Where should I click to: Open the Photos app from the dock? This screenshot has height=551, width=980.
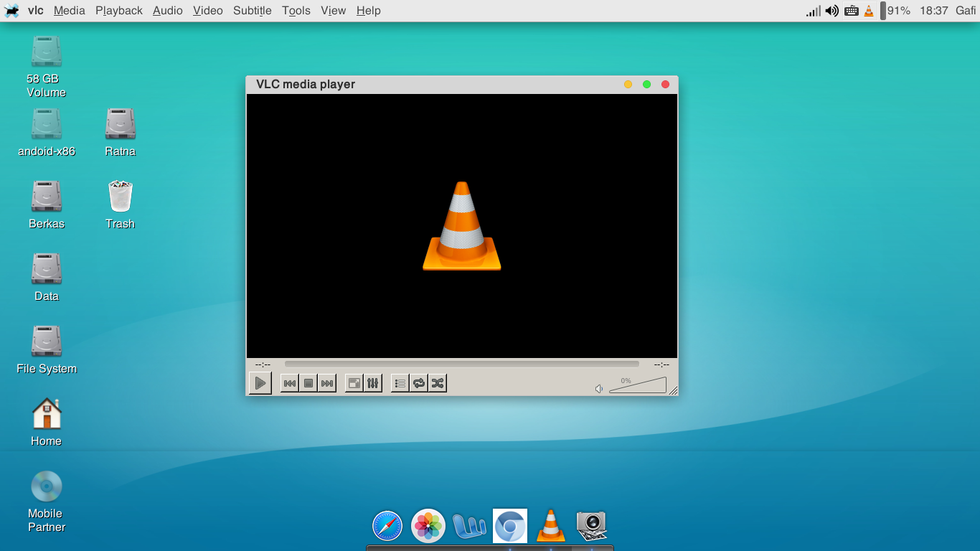click(x=427, y=525)
